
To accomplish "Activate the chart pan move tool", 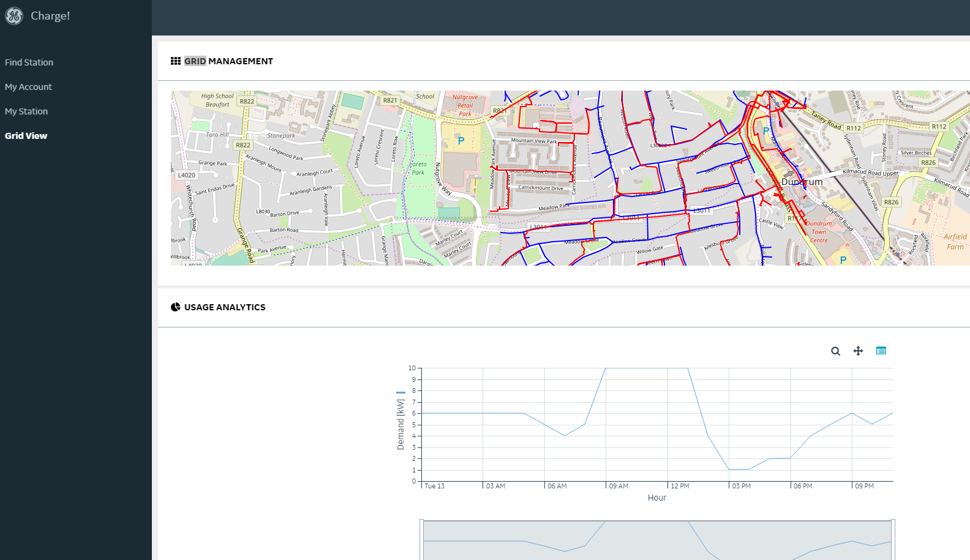I will 858,351.
